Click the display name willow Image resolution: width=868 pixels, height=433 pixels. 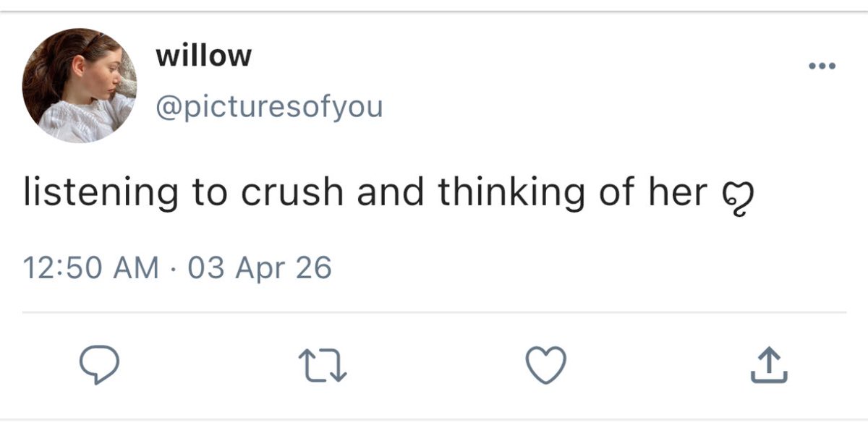(203, 56)
